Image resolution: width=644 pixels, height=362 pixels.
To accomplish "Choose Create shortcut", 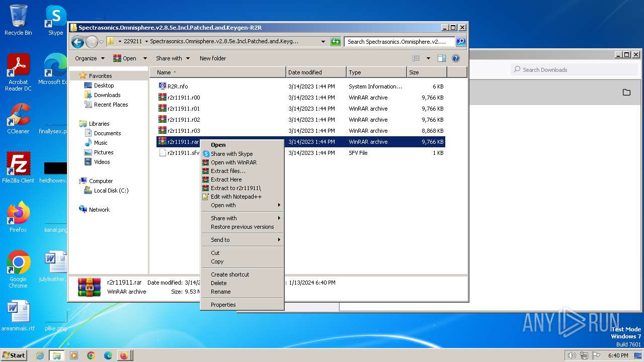I will coord(243,275).
